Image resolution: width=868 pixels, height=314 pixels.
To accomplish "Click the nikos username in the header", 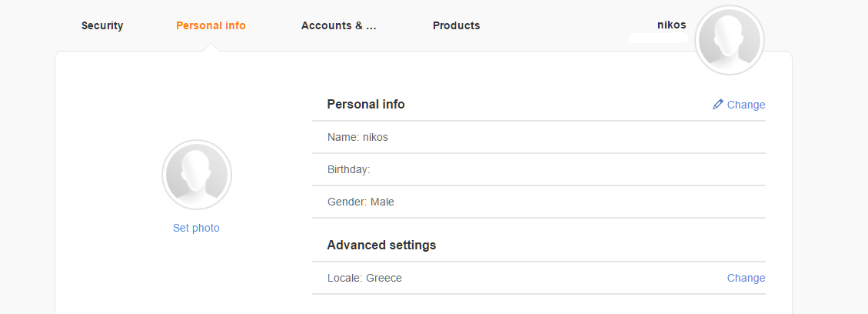I will tap(671, 25).
